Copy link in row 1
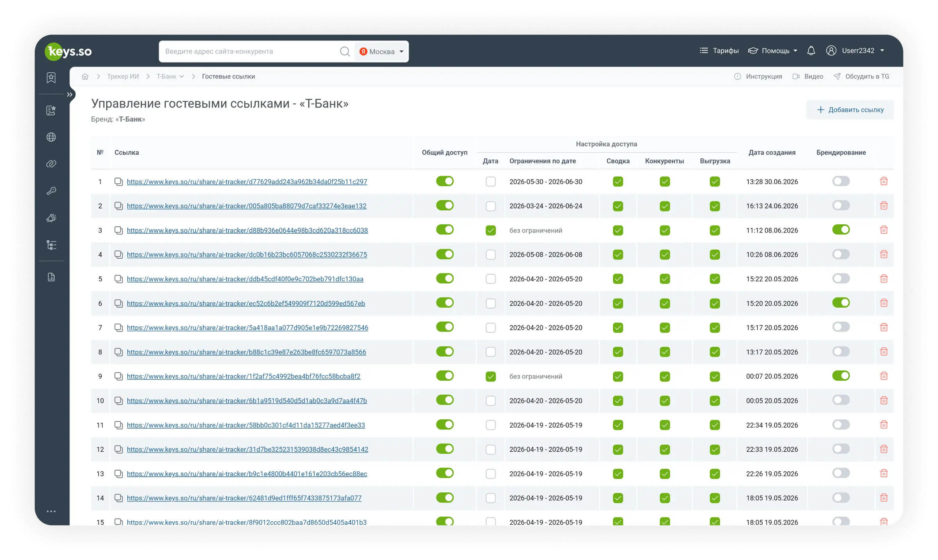The height and width of the screenshot is (560, 938). coord(118,182)
